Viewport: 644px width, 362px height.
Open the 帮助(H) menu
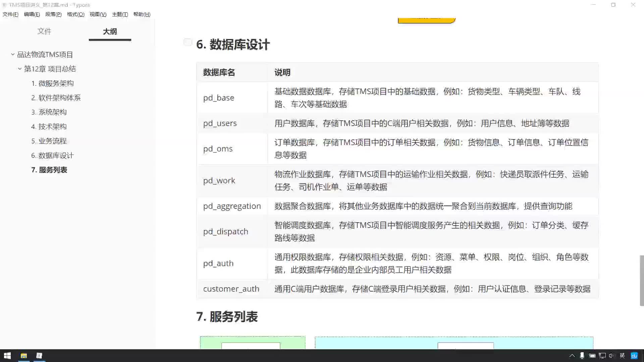coord(142,14)
